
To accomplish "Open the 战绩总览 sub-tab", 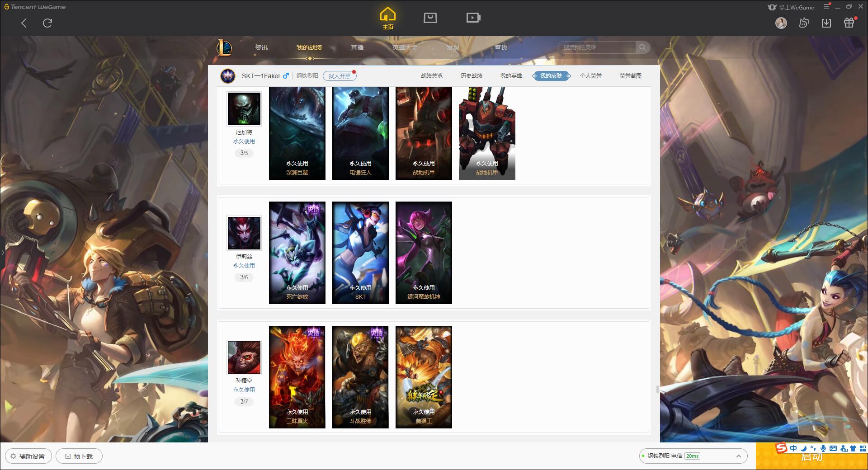I will pyautogui.click(x=432, y=76).
